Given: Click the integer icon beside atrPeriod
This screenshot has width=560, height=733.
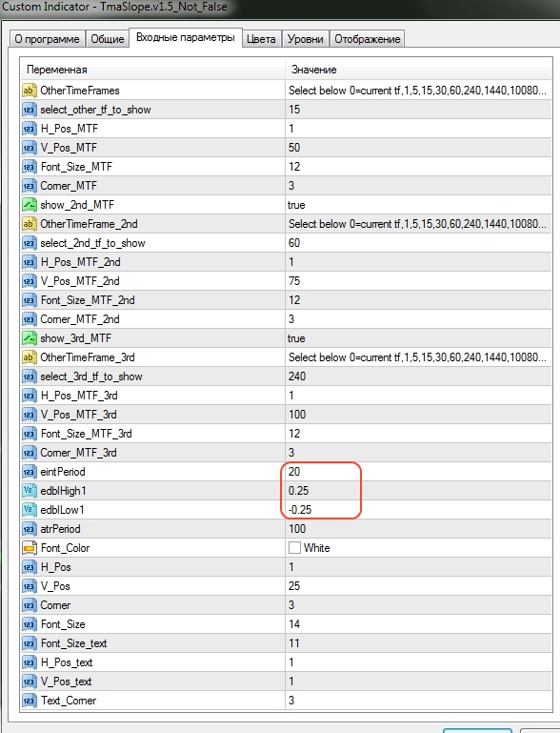Looking at the screenshot, I should click(29, 529).
